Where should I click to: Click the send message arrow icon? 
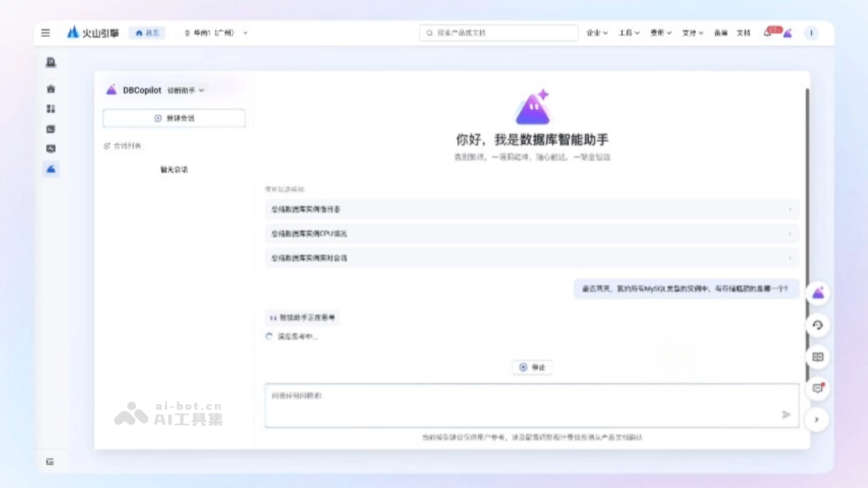tap(786, 414)
